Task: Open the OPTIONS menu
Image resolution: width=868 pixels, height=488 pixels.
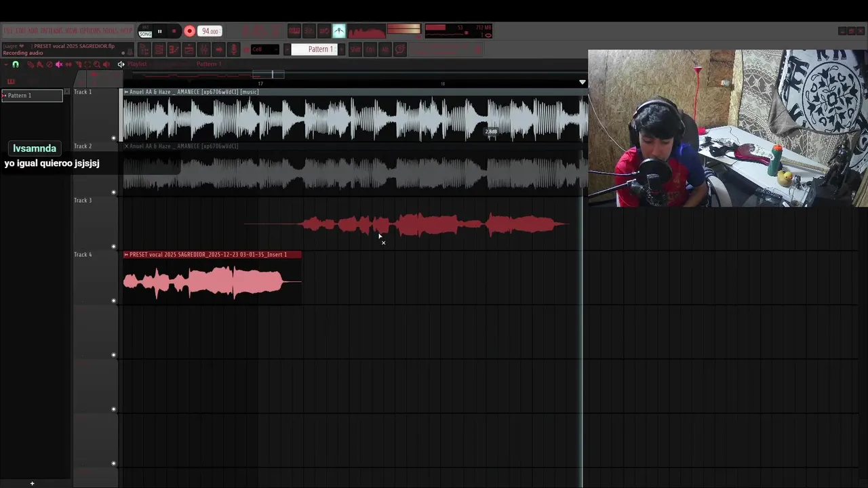Action: click(90, 30)
